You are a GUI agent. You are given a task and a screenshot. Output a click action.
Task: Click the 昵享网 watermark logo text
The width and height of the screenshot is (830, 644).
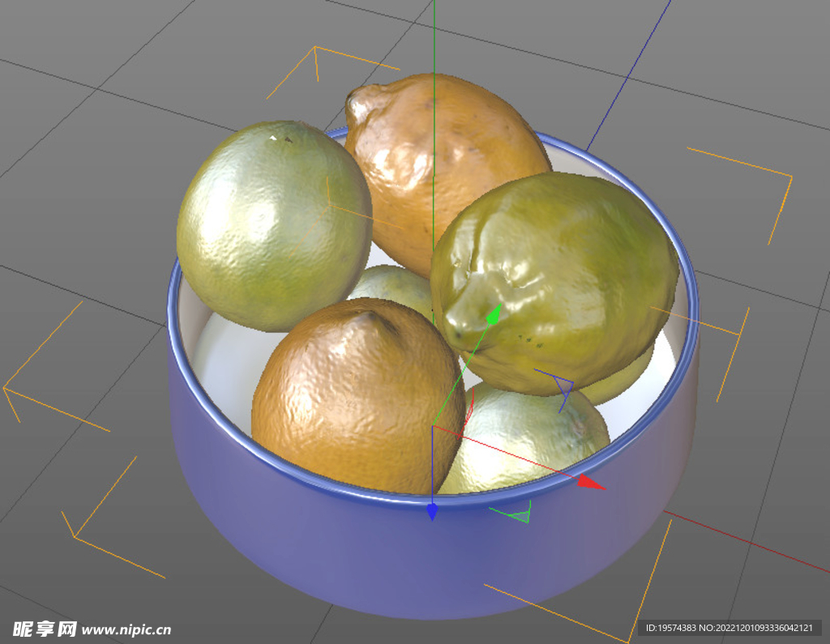(45, 626)
